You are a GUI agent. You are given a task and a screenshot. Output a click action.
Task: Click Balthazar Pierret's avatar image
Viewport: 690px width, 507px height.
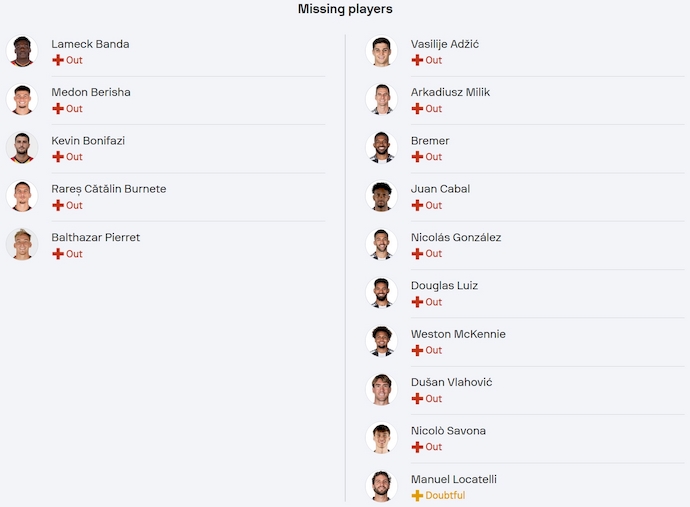point(22,244)
